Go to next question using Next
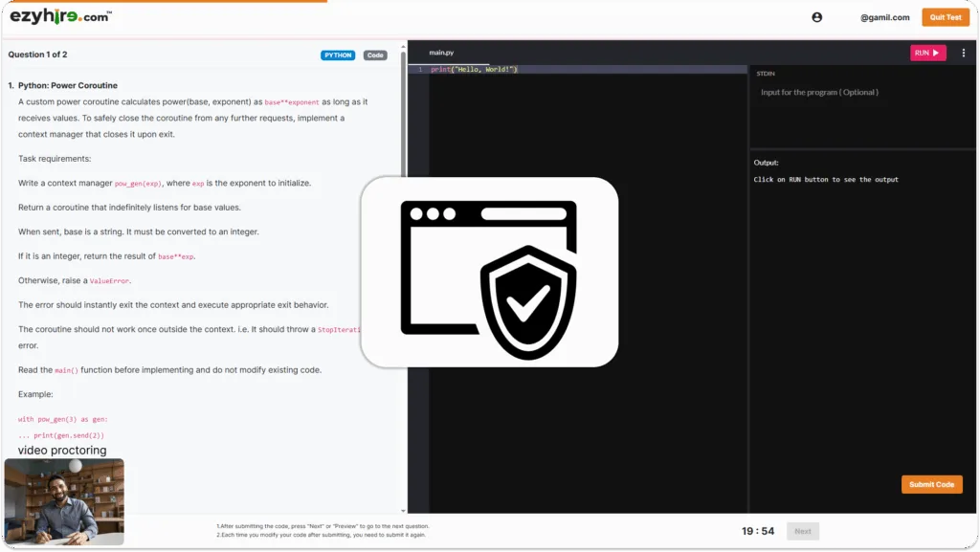The height and width of the screenshot is (552, 980). pyautogui.click(x=802, y=531)
